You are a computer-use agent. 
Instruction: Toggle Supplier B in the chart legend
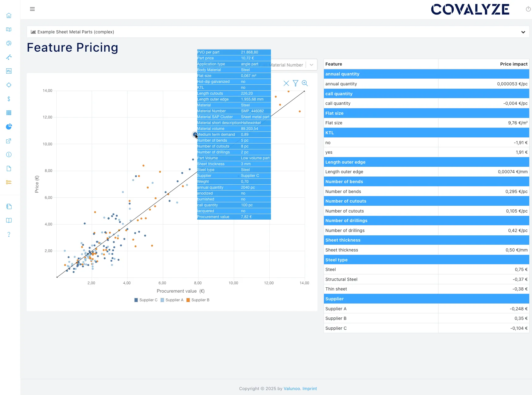198,300
